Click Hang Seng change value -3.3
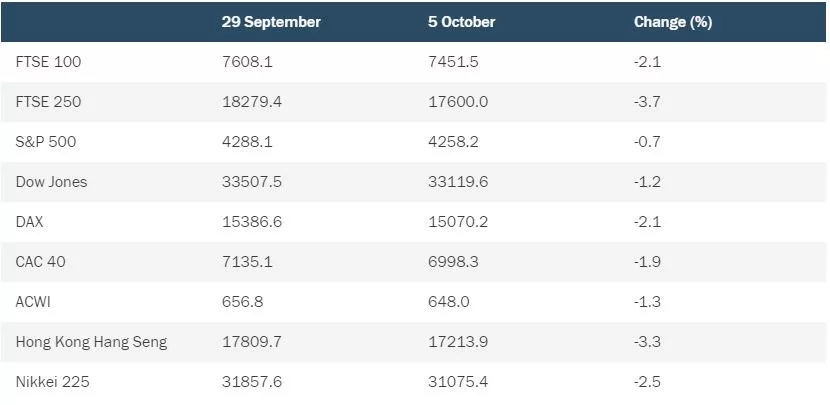The image size is (830, 405). tap(647, 341)
